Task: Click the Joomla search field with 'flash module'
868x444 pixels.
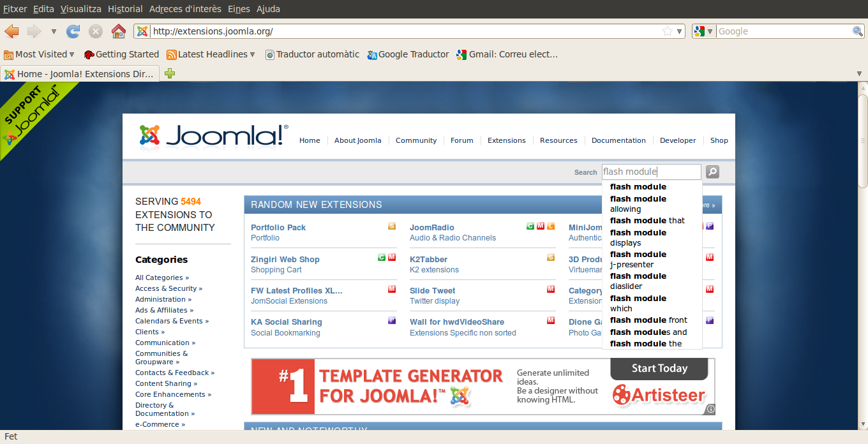Action: (651, 172)
